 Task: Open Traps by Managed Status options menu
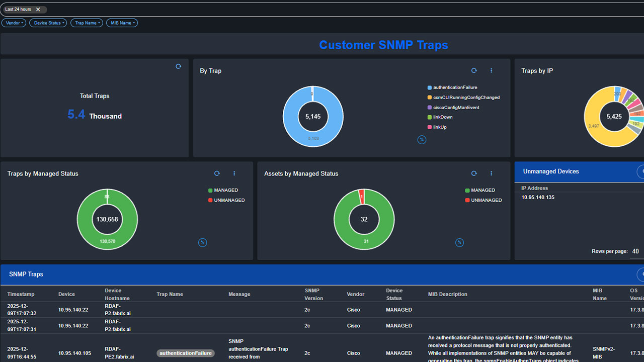pos(234,173)
